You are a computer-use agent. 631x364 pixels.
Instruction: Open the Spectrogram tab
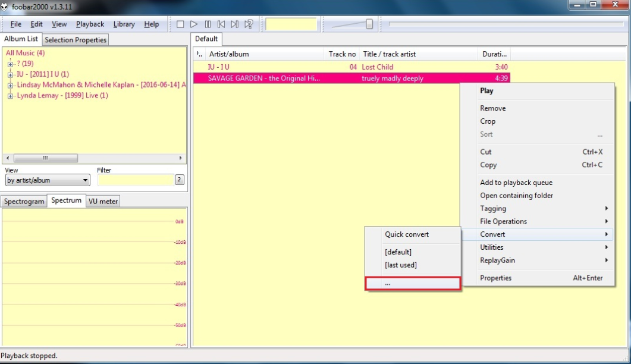24,202
